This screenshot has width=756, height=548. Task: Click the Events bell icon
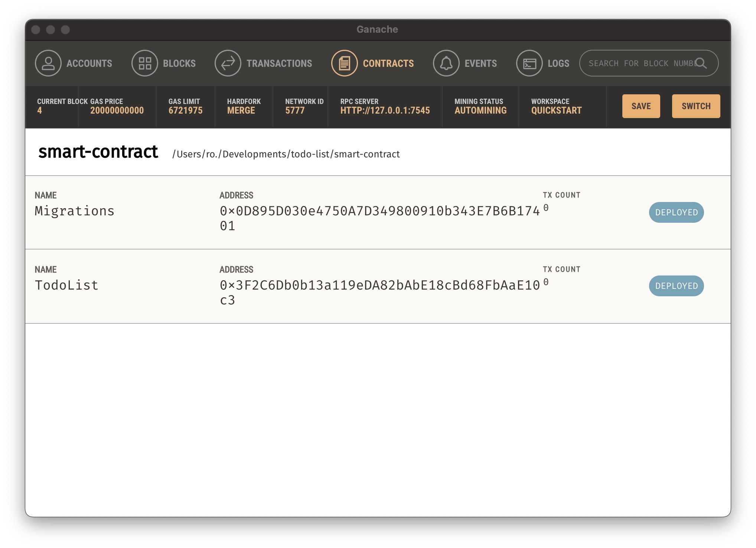coord(446,63)
